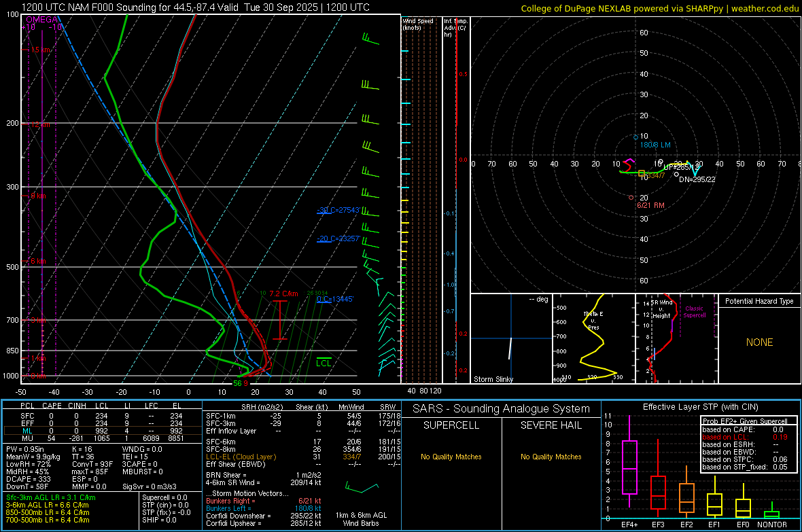Click the 7.2 C/km lapse rate label
Viewport: 802px width, 532px height.
(283, 294)
